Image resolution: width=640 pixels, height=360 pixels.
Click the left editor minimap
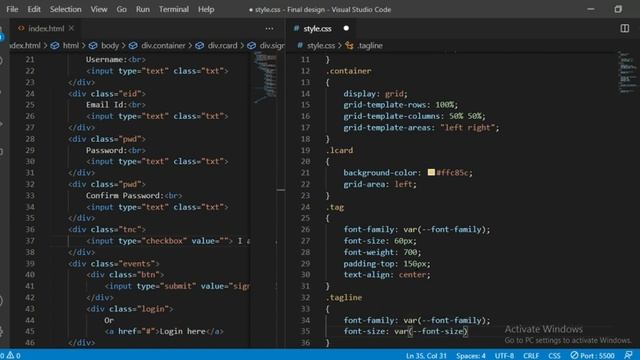tap(265, 78)
